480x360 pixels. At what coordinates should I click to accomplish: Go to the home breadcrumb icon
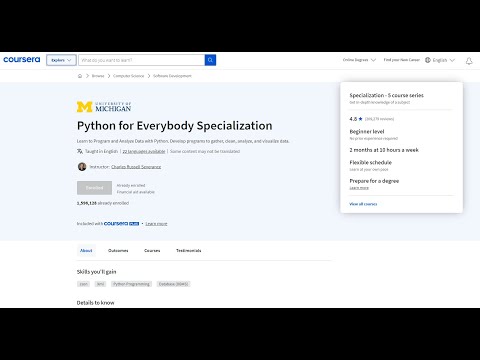tap(80, 76)
